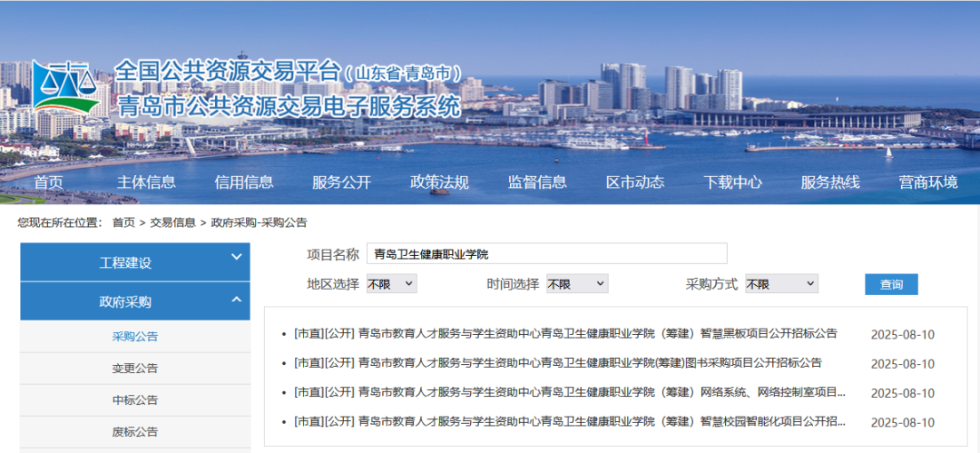Click the up chevron beside 政府采购

tap(236, 300)
